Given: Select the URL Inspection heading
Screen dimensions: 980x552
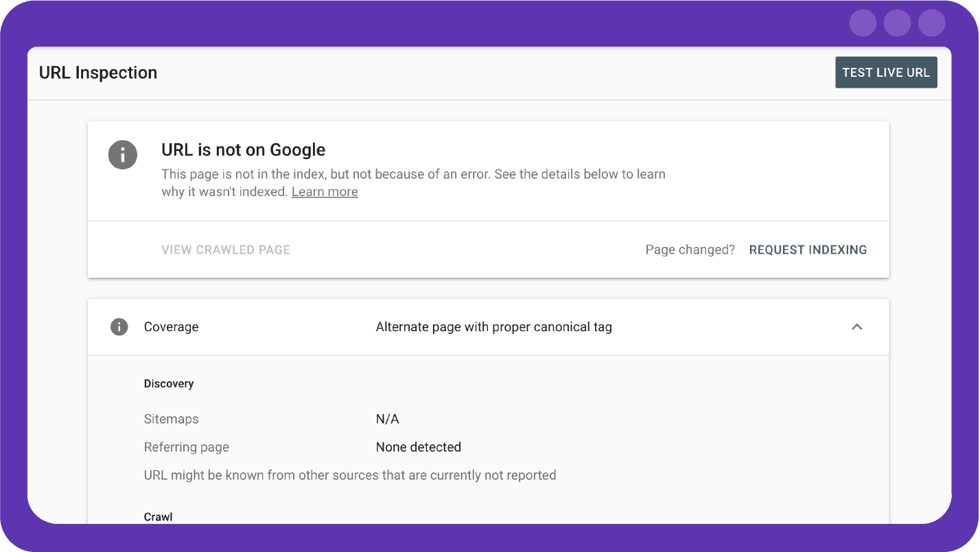Looking at the screenshot, I should (98, 73).
